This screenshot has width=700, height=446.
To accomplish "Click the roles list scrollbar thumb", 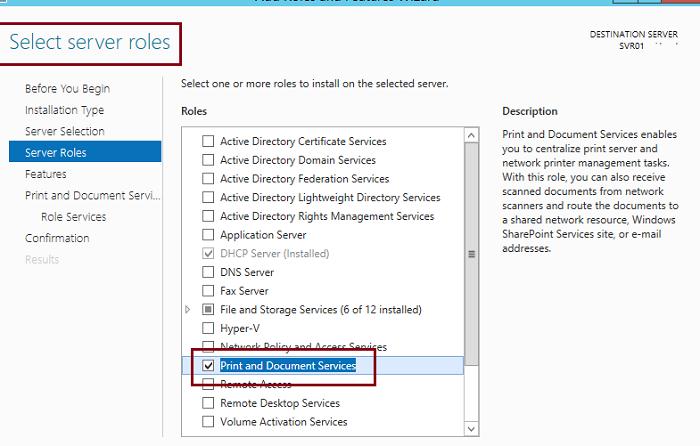I will tap(472, 255).
